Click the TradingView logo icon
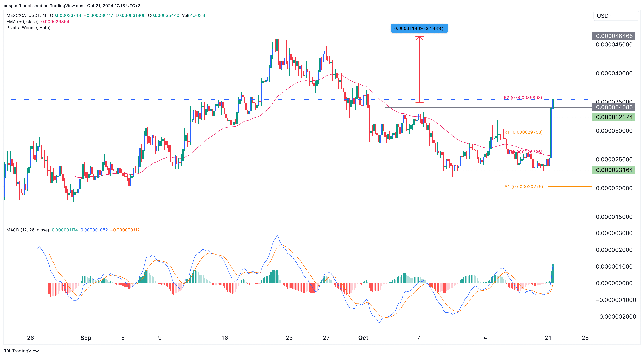 coord(7,351)
